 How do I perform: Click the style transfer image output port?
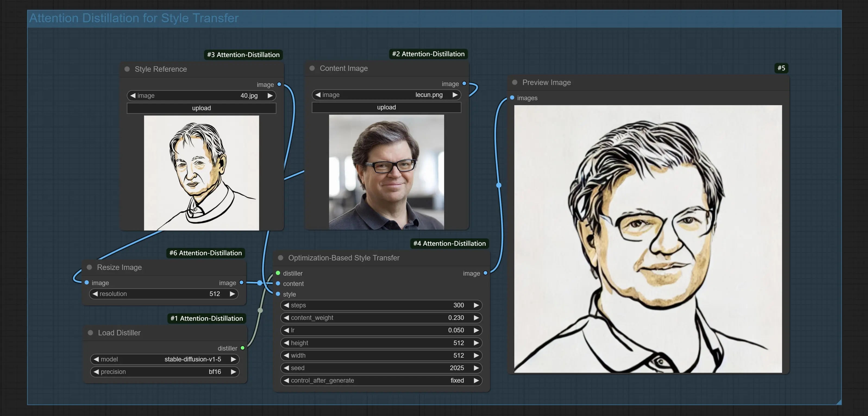click(x=485, y=273)
